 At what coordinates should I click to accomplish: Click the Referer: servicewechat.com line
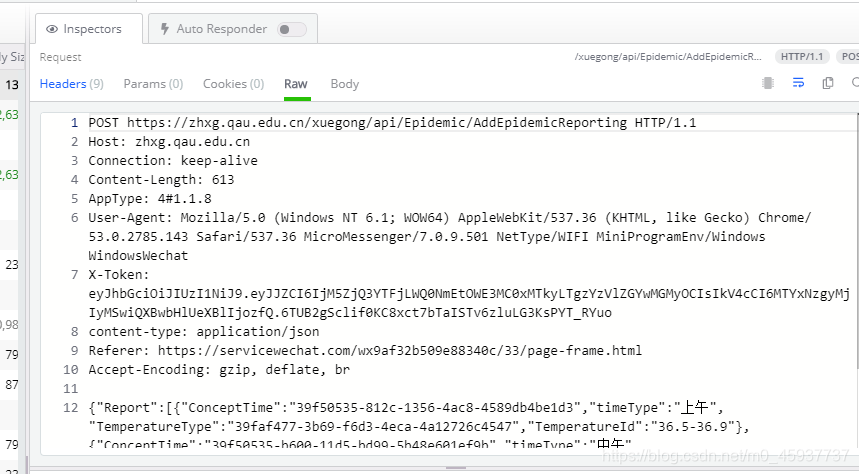coord(365,350)
